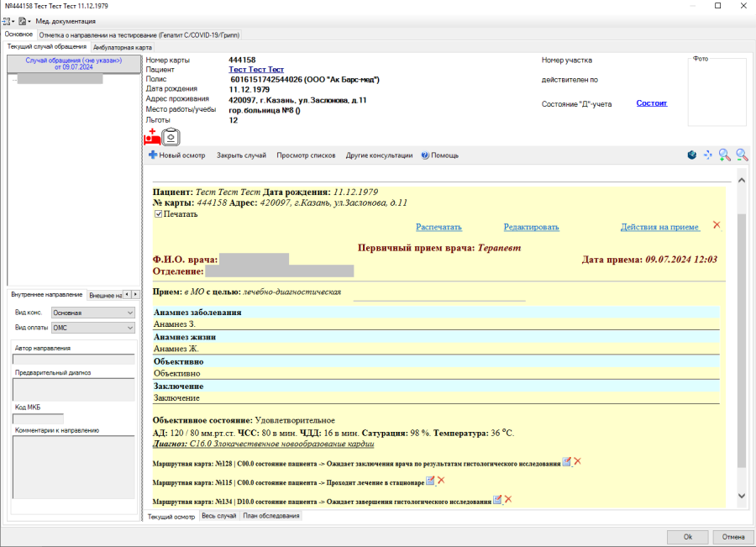Viewport: 756px width, 547px height.
Task: Open Просмотр списков in toolbar
Action: point(306,155)
